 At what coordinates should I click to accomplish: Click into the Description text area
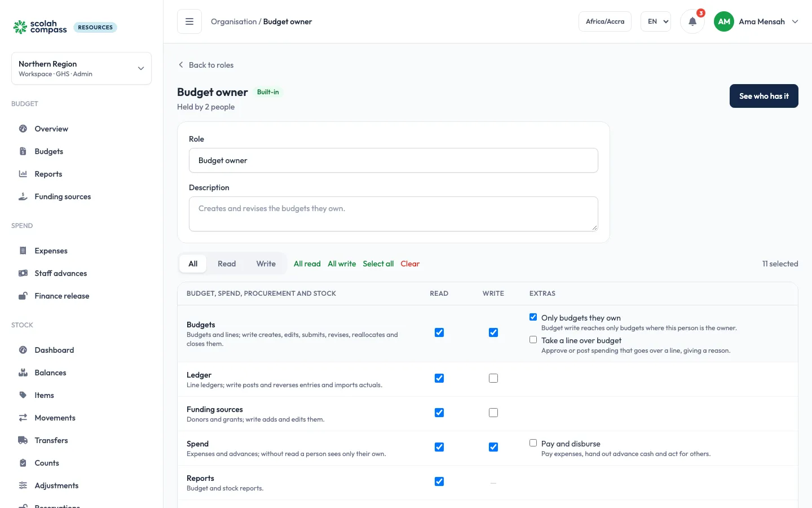click(394, 214)
